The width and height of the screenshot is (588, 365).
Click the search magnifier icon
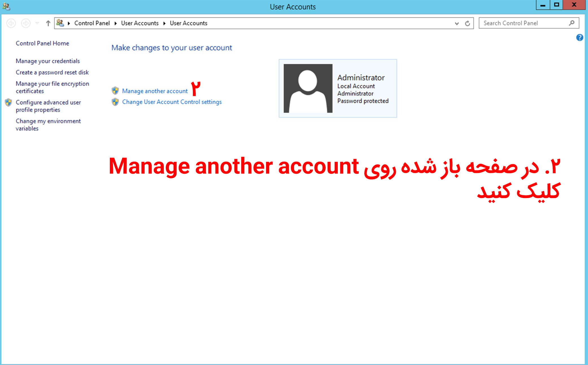click(572, 23)
